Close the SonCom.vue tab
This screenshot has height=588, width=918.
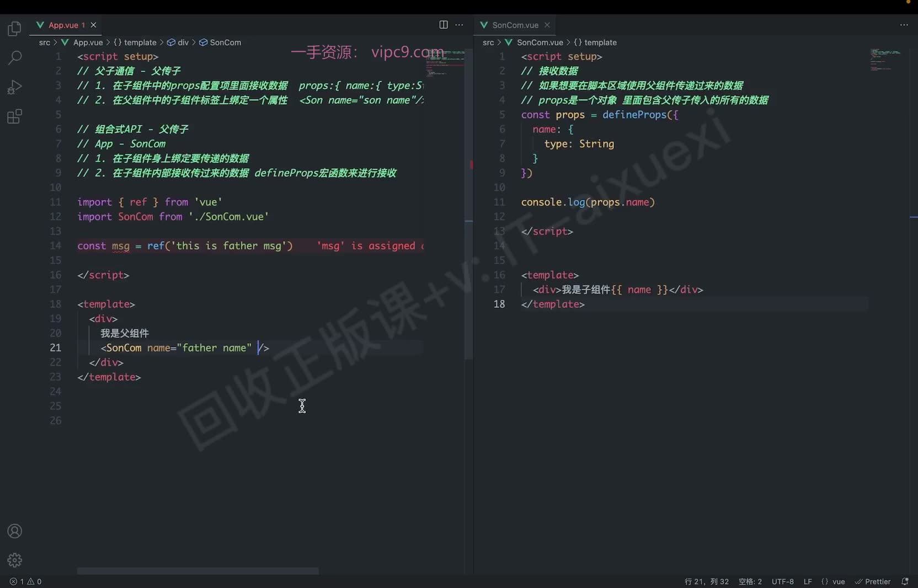[547, 25]
